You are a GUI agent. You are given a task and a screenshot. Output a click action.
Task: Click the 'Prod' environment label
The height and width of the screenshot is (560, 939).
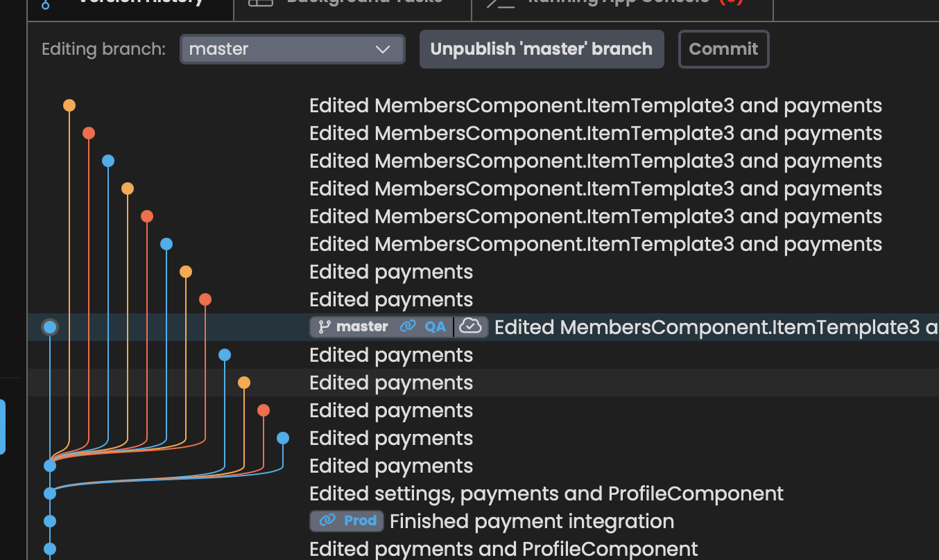(361, 520)
